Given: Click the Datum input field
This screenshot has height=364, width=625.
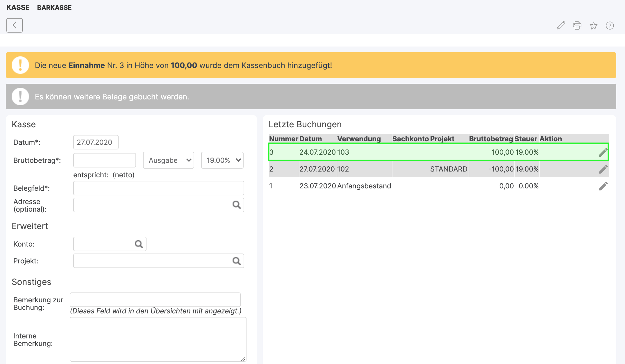Looking at the screenshot, I should click(x=96, y=142).
